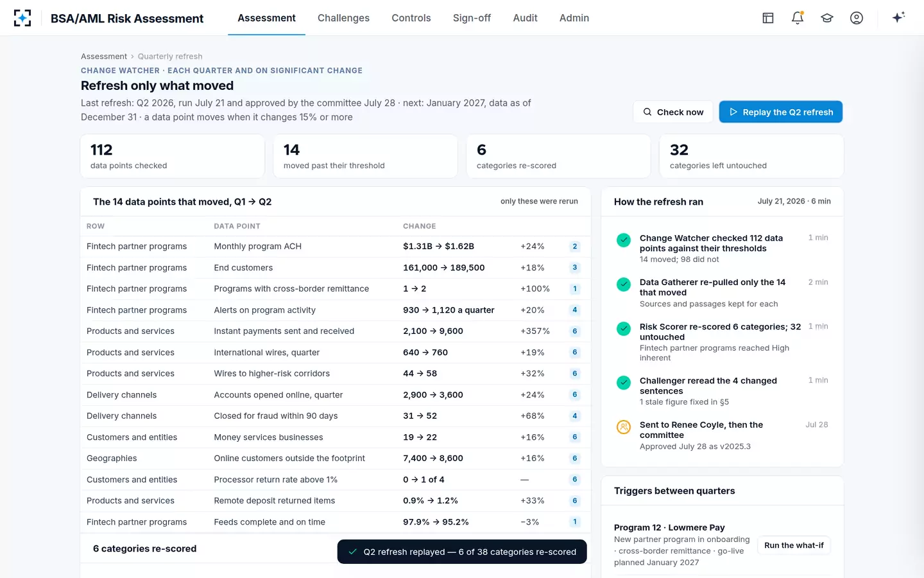Select the 32 categories left untouched card
This screenshot has width=924, height=578.
click(x=751, y=156)
